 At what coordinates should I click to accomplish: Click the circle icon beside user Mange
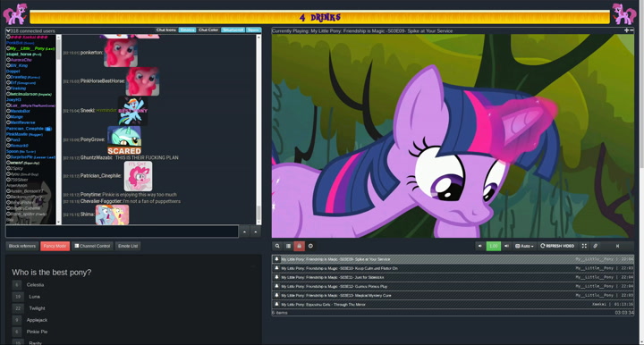coord(8,117)
